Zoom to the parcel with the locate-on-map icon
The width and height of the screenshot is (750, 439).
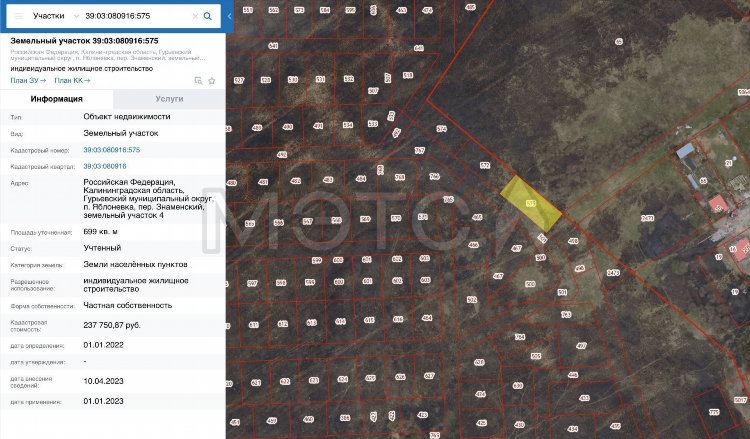(198, 81)
